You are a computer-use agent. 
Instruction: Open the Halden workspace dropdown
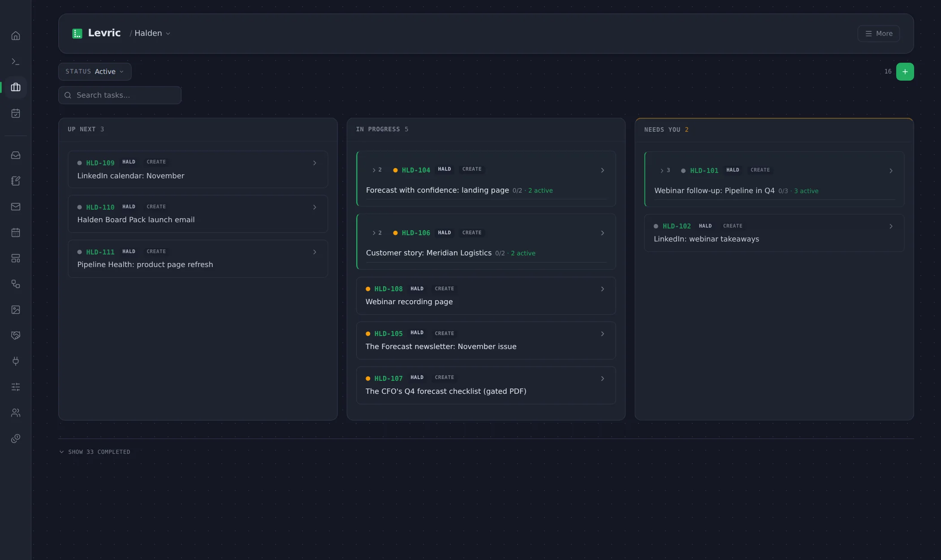(152, 33)
